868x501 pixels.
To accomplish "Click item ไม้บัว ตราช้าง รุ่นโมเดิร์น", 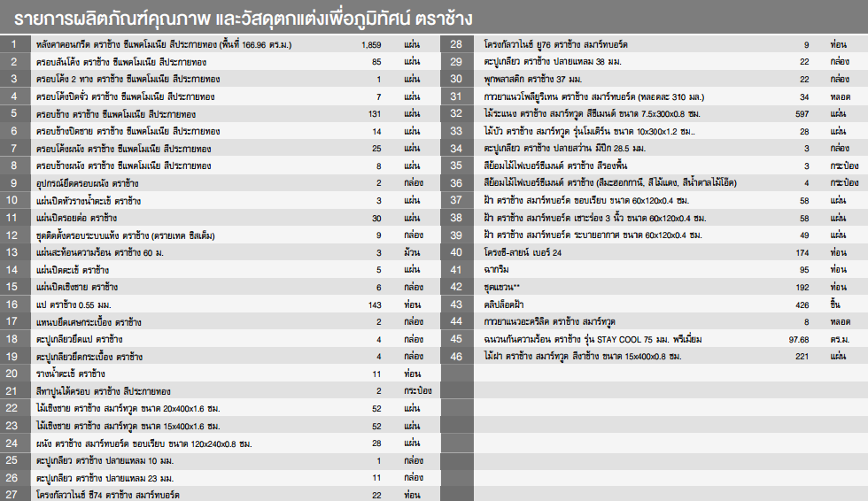I will coord(589,131).
